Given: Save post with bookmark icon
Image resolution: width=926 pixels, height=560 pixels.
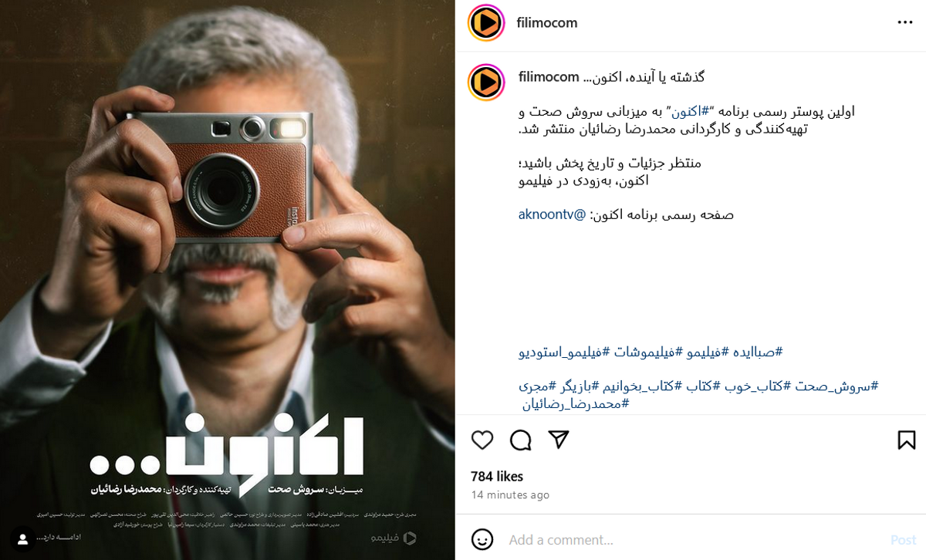Looking at the screenshot, I should click(x=907, y=440).
